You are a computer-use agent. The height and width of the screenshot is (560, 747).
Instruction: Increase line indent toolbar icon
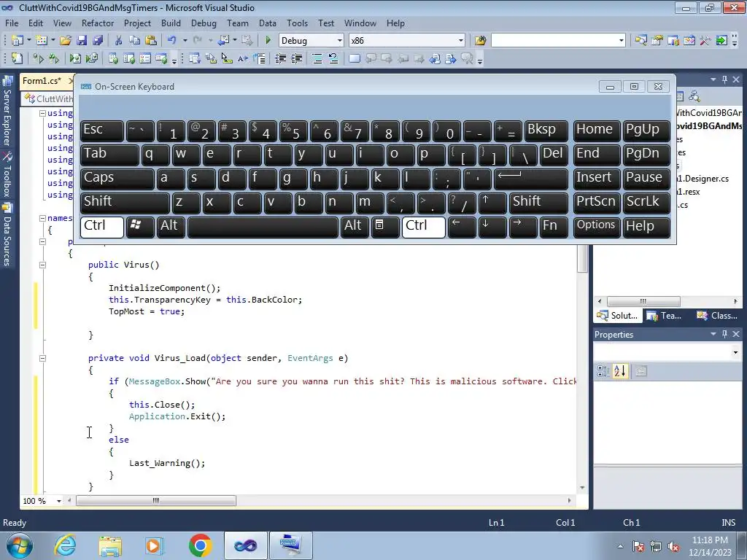pos(297,58)
